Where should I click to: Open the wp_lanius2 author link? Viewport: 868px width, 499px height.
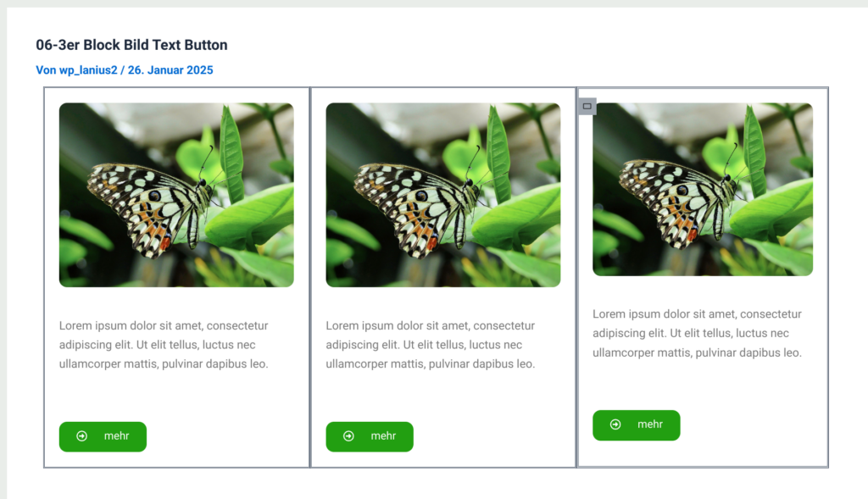88,70
